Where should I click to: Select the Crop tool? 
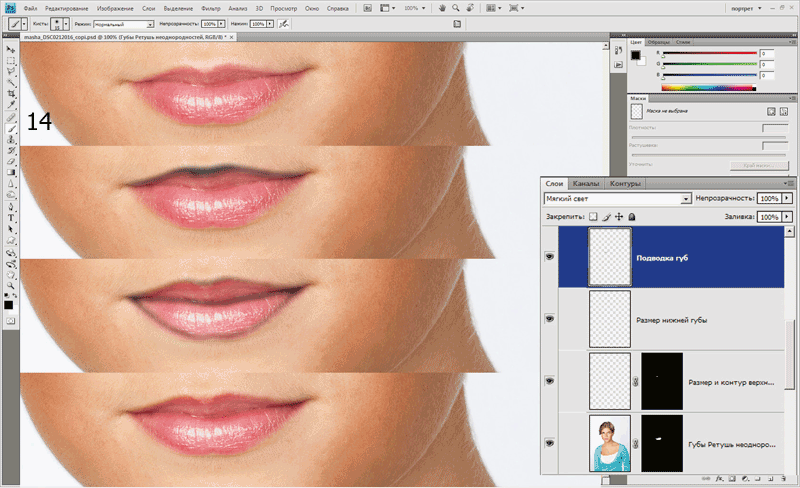coord(10,94)
